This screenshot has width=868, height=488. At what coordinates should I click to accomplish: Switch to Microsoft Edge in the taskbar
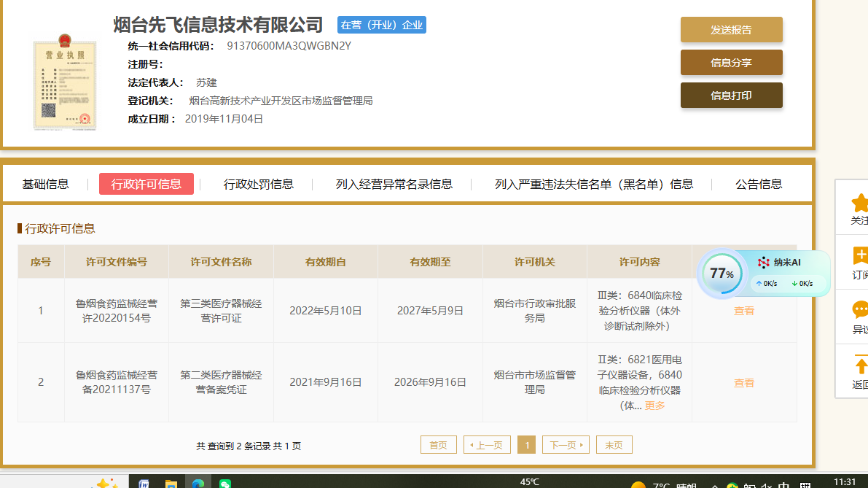[198, 484]
